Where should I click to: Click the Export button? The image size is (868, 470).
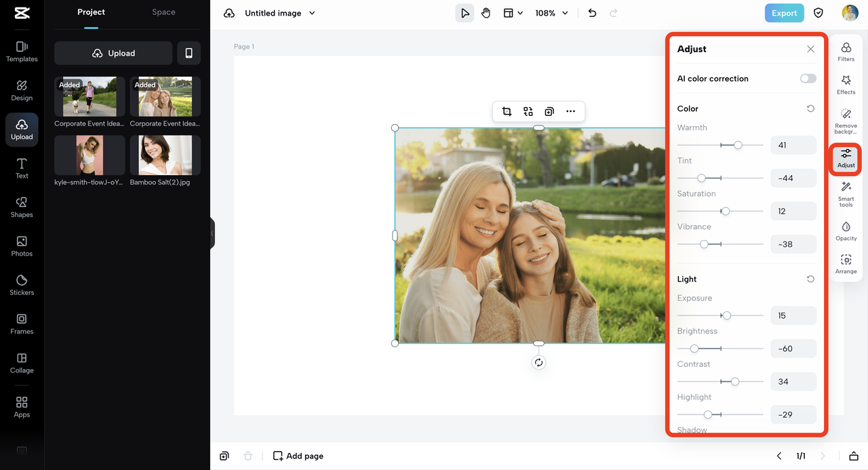(x=784, y=13)
